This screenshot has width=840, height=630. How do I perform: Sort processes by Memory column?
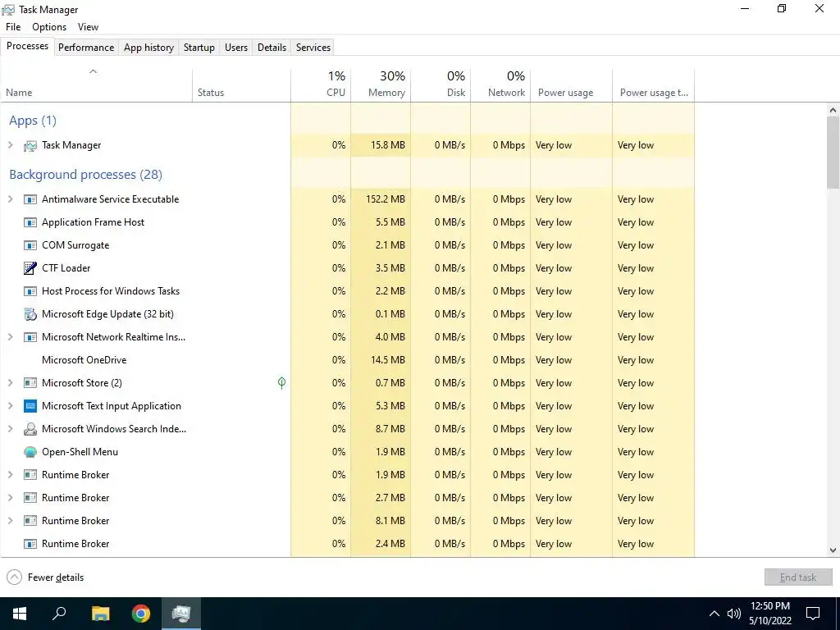pyautogui.click(x=381, y=85)
